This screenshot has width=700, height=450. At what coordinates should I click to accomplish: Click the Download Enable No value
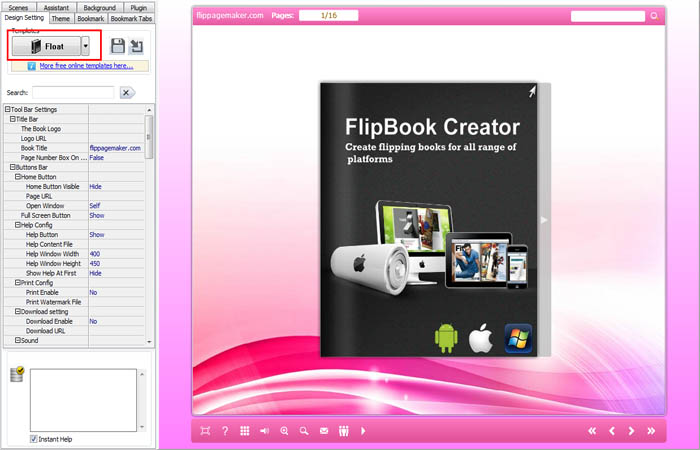click(93, 321)
